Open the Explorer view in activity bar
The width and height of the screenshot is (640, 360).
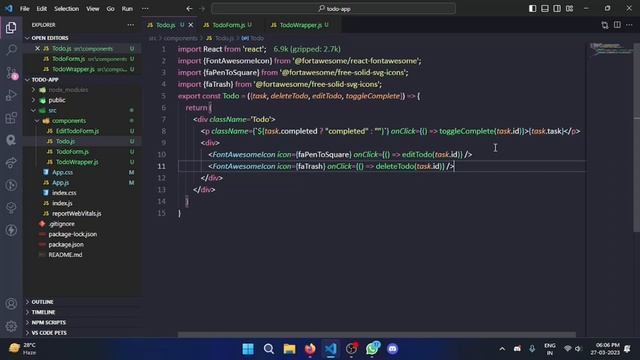click(11, 27)
